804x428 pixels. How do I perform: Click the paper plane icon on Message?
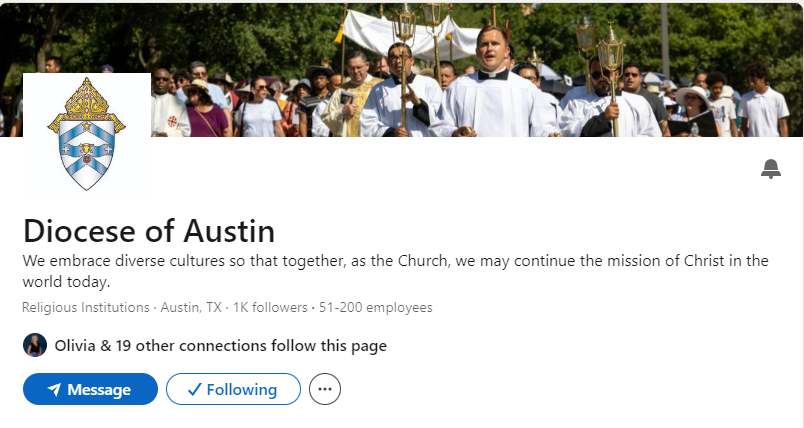coord(54,390)
